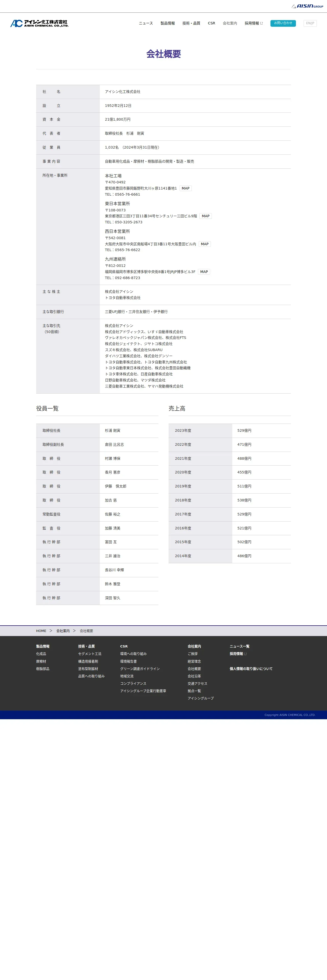327x980 pixels.
Task: Open the 技術・品質 menu
Action: pos(191,23)
